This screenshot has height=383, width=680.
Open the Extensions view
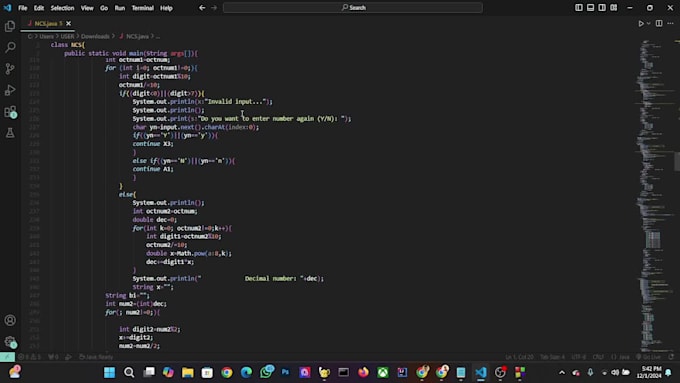10,111
